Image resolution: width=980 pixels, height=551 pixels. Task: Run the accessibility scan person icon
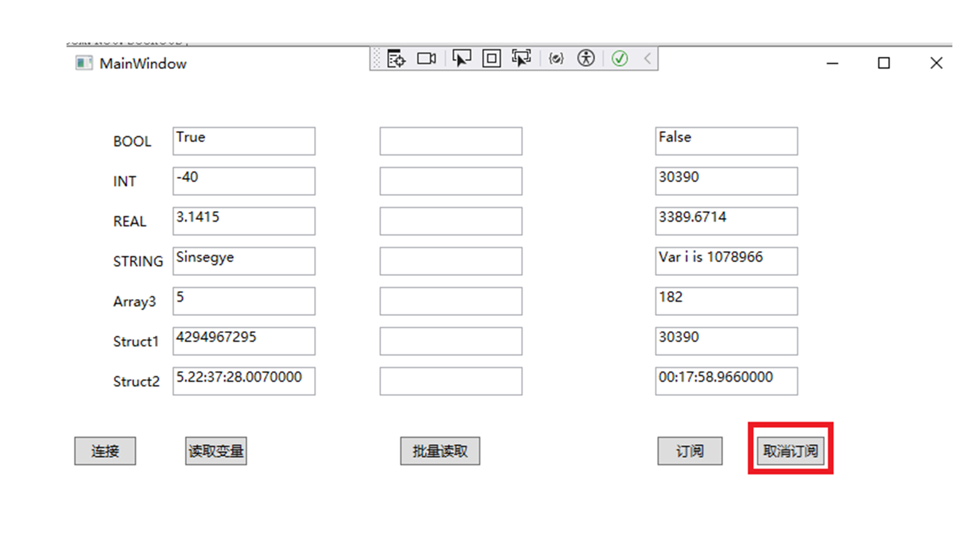point(586,59)
